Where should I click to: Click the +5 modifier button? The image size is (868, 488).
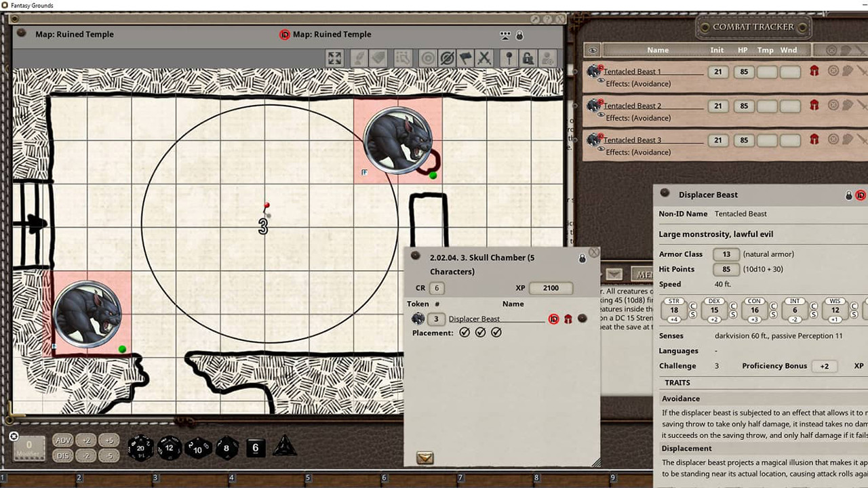(108, 441)
